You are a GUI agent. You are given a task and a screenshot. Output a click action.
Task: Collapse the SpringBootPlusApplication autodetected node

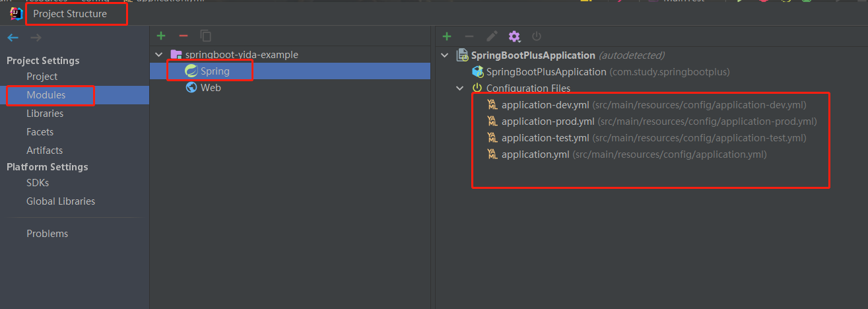pyautogui.click(x=445, y=55)
